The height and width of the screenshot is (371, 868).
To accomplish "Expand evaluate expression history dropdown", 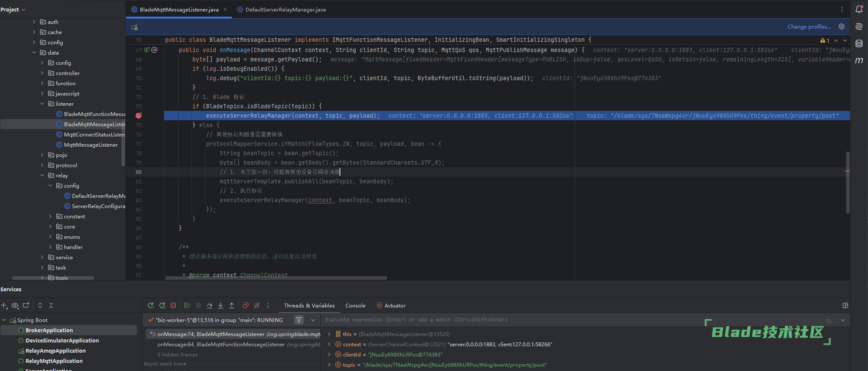I will [843, 320].
